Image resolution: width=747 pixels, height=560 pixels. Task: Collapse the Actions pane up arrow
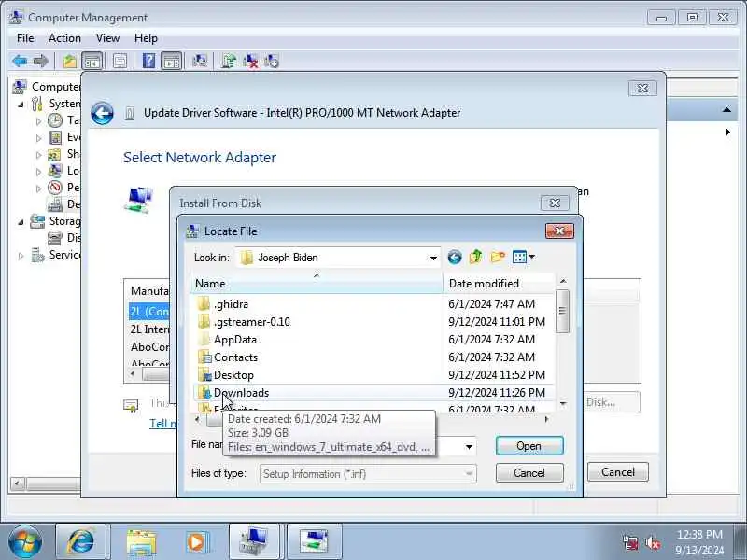[x=726, y=110]
